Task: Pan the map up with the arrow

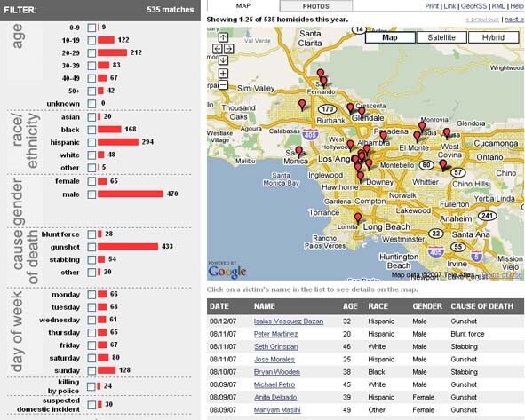Action: click(223, 37)
